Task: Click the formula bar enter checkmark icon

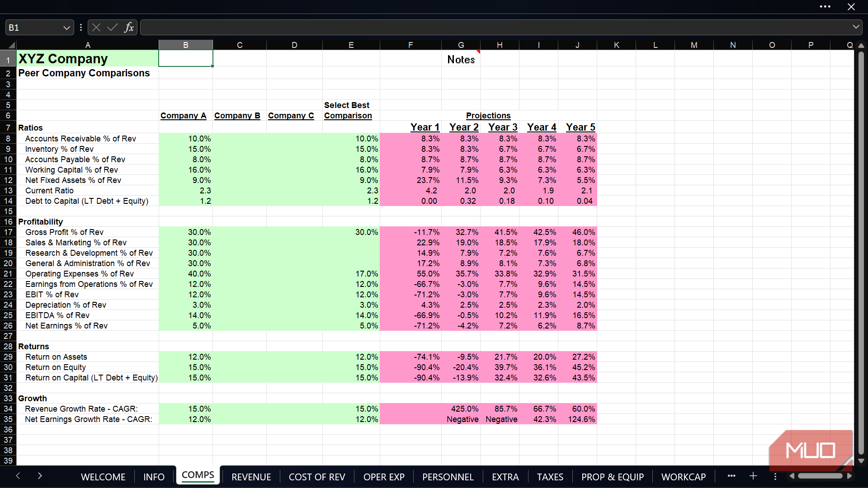Action: coord(112,28)
